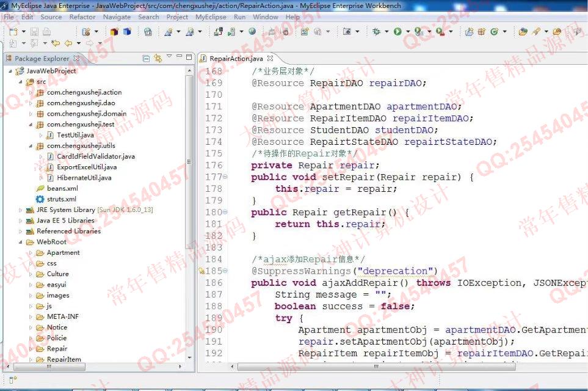Image resolution: width=588 pixels, height=391 pixels.
Task: Open the Window menu
Action: pyautogui.click(x=266, y=17)
